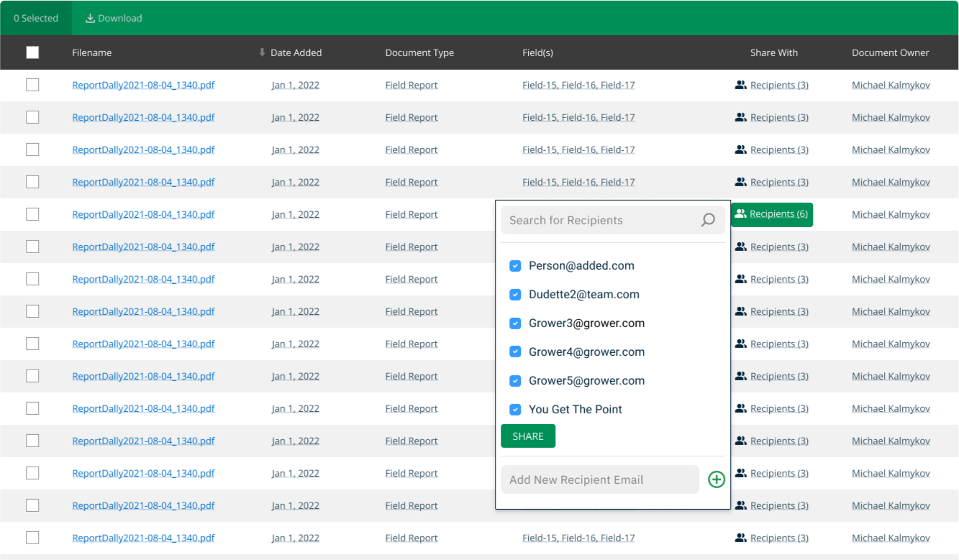Image resolution: width=959 pixels, height=560 pixels.
Task: Expand Recipients (6) sharing popup
Action: coord(772,214)
